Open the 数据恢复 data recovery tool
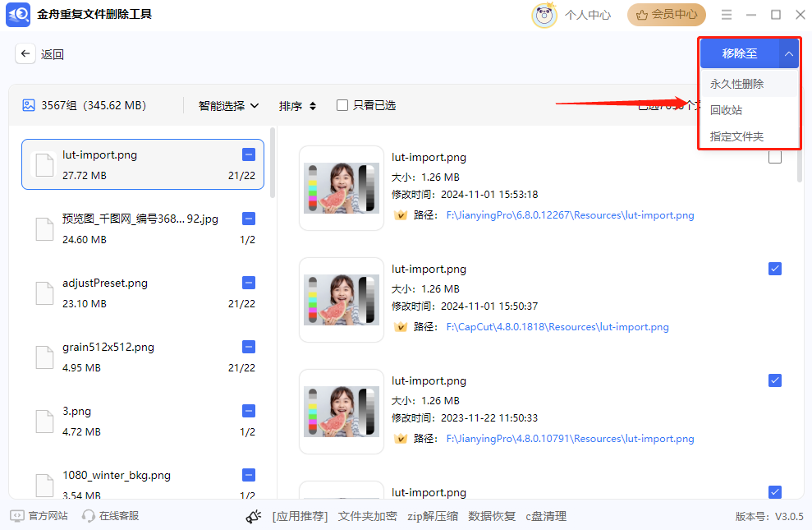812x530 pixels. click(x=493, y=516)
